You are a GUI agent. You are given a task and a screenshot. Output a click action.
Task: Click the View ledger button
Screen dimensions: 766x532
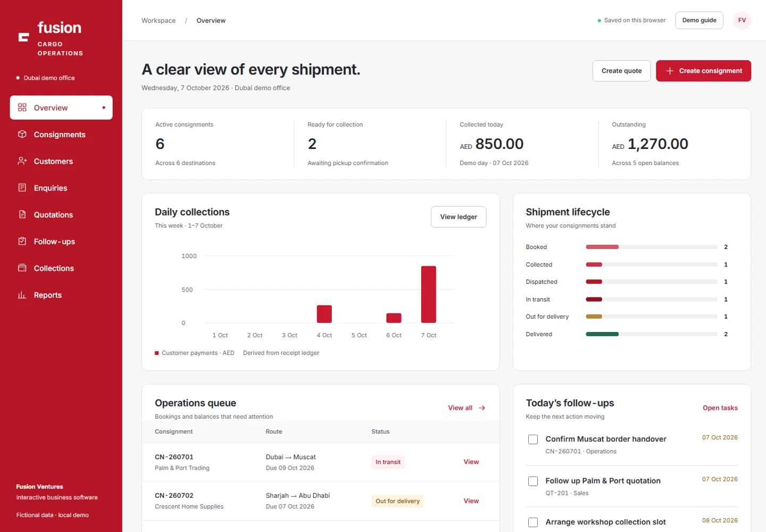[x=459, y=217]
